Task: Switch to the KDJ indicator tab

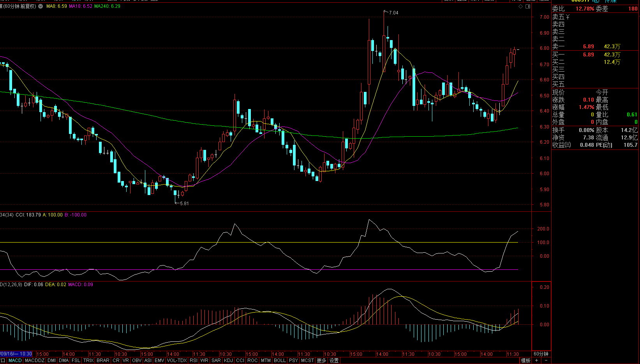Action: pyautogui.click(x=229, y=360)
